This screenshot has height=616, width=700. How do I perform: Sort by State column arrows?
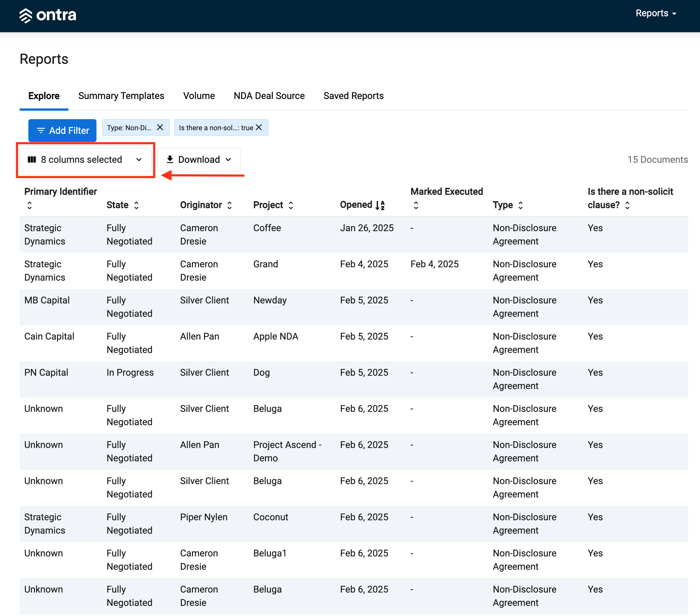point(136,205)
